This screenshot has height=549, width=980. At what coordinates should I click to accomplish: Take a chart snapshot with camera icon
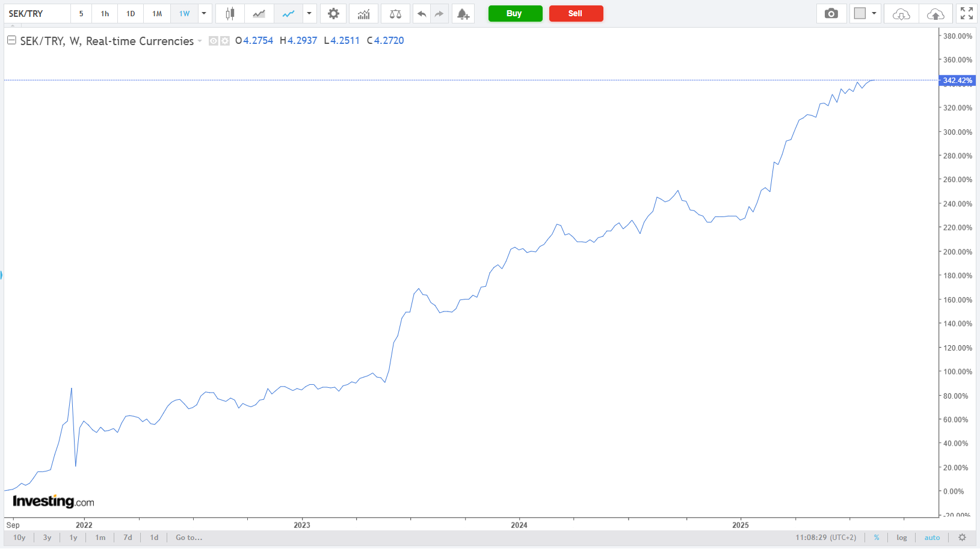click(831, 14)
